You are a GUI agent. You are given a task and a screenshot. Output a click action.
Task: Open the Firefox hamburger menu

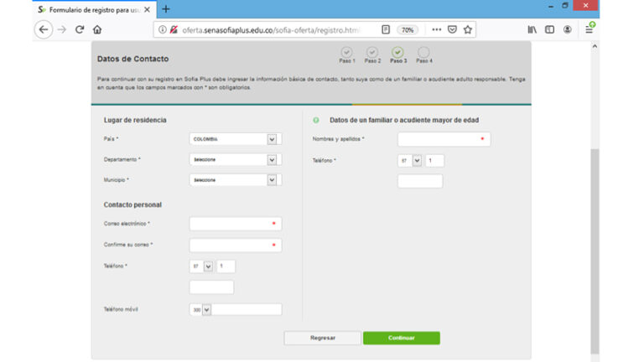[589, 29]
